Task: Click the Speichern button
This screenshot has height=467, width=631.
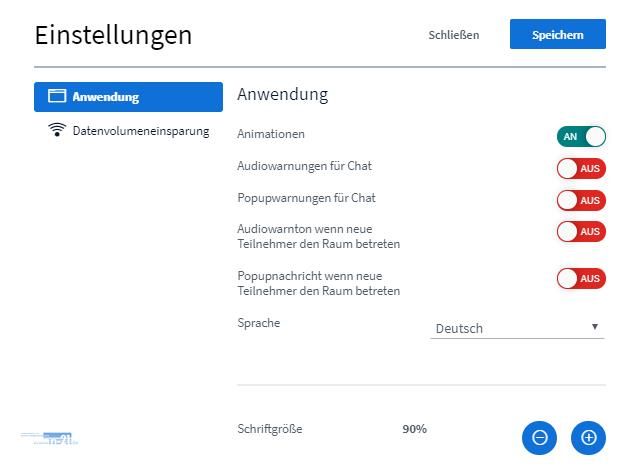Action: coord(557,35)
